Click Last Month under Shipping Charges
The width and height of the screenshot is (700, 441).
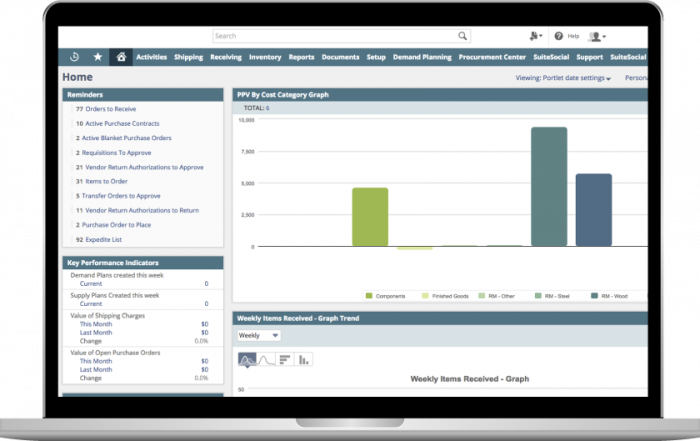pyautogui.click(x=96, y=333)
